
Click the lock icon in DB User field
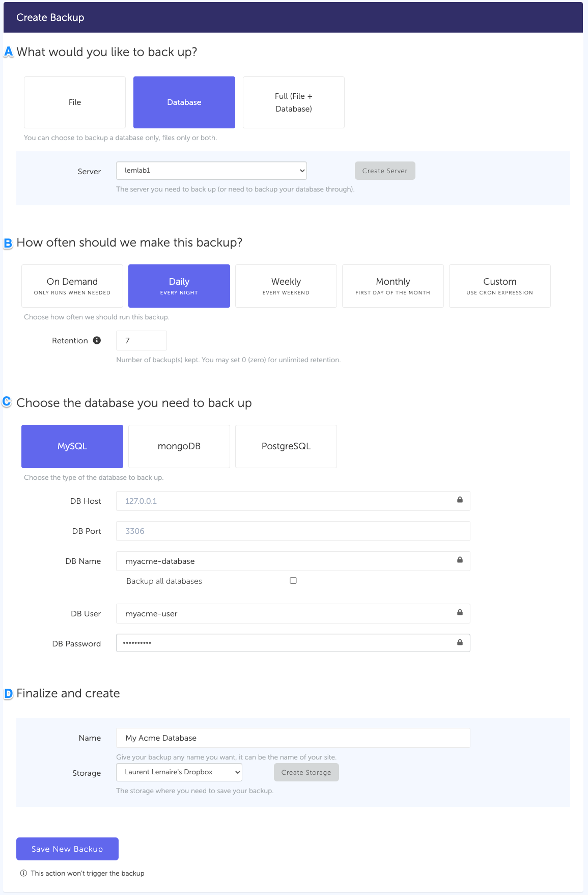460,612
